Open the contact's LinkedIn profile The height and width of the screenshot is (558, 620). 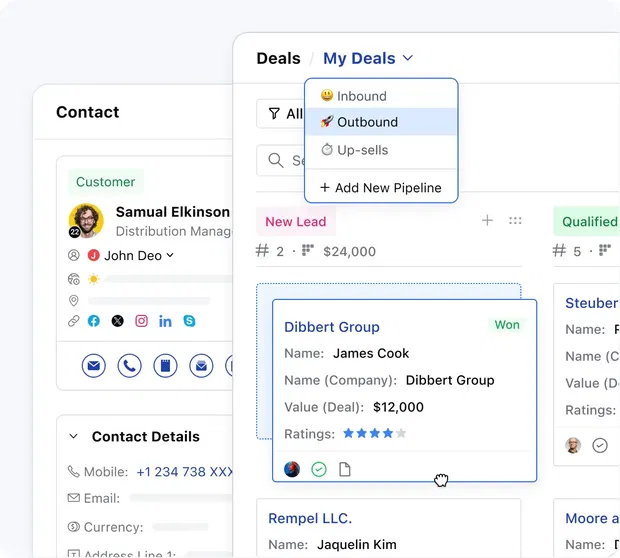(165, 322)
